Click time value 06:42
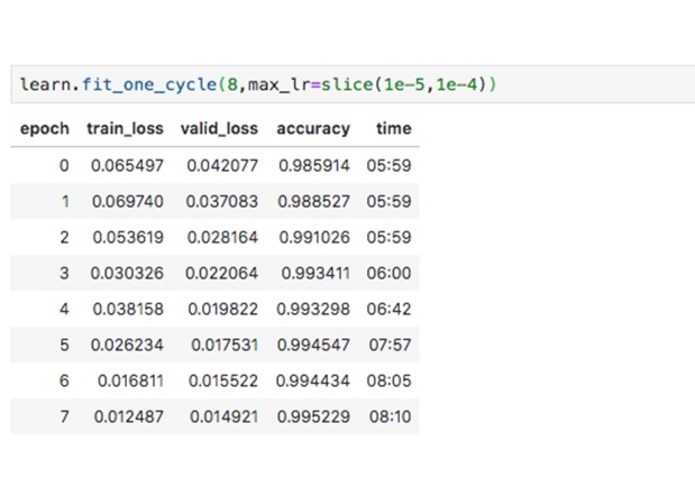The width and height of the screenshot is (695, 494). (x=389, y=309)
